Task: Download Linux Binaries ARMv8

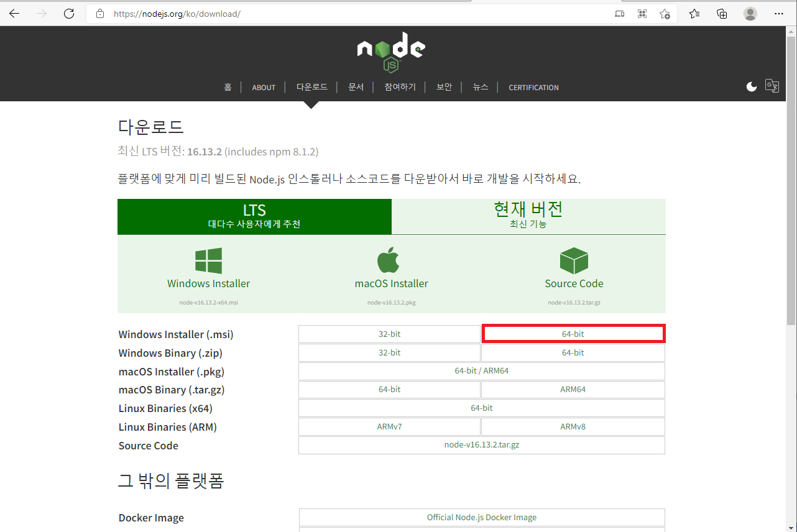Action: coord(573,427)
